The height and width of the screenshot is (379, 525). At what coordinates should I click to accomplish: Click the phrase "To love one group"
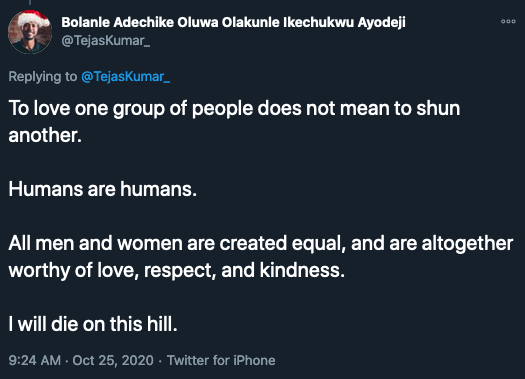point(87,109)
